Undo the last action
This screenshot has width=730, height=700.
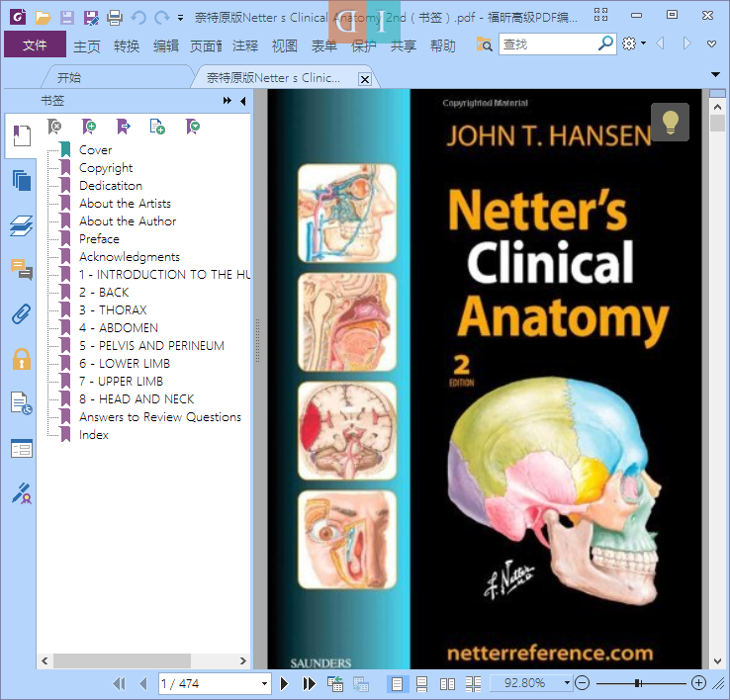[x=138, y=18]
